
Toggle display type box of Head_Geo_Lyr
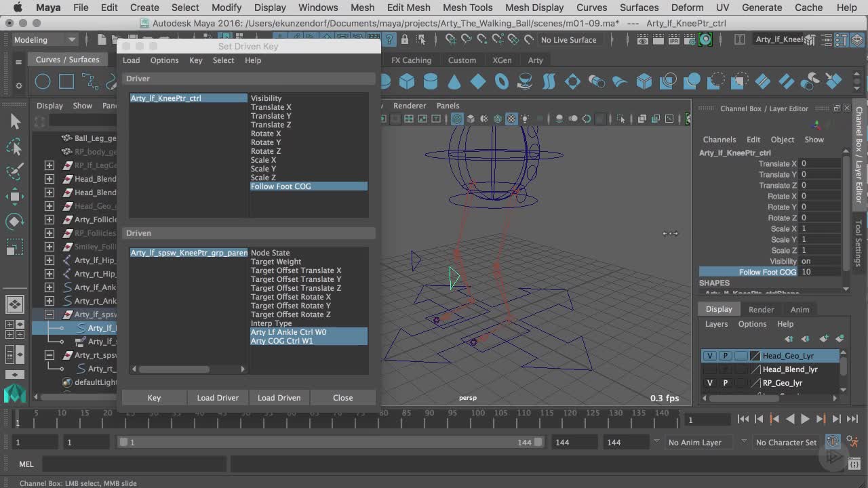pyautogui.click(x=741, y=356)
